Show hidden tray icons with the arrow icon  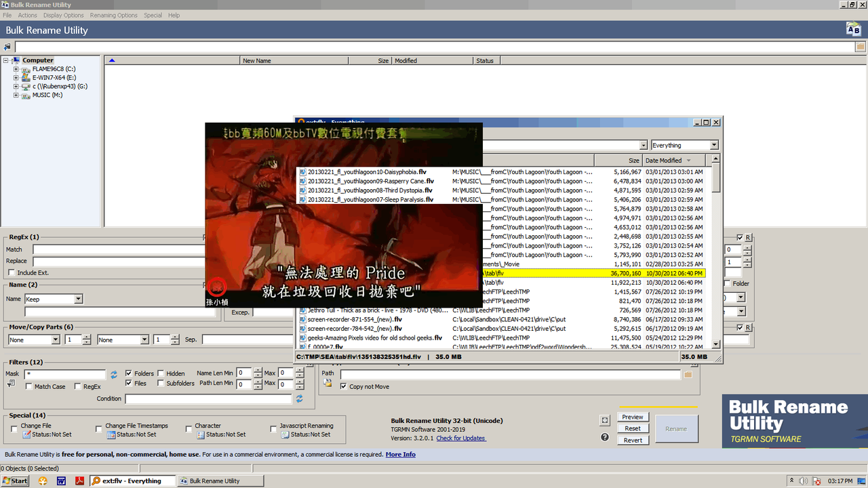[792, 481]
